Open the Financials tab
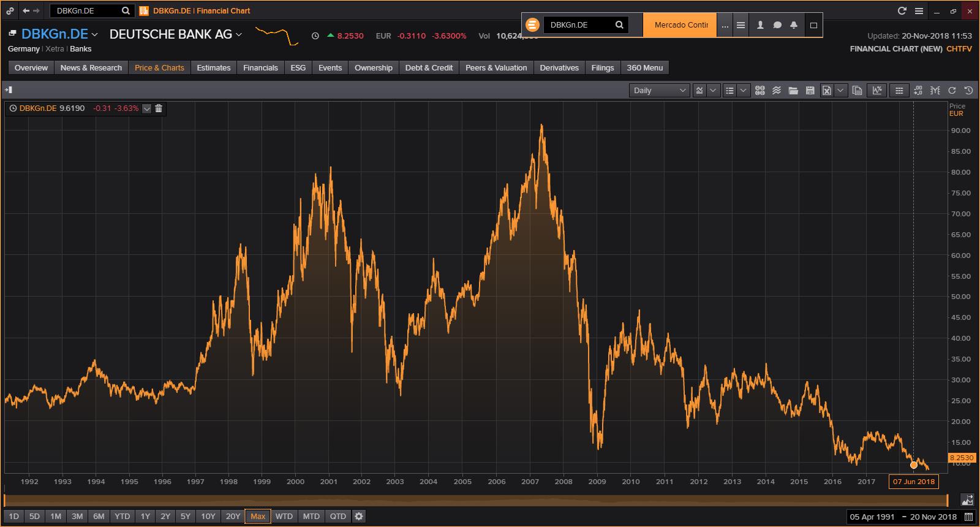The image size is (980, 527). 260,67
